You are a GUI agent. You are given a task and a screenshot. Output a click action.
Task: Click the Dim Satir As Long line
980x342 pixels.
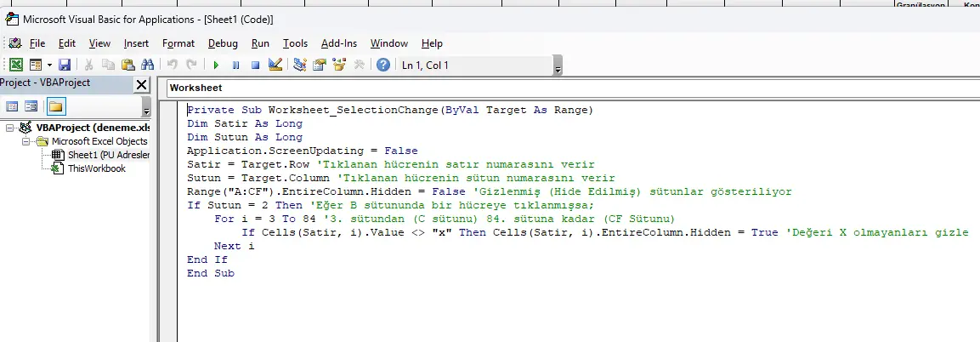click(x=245, y=124)
